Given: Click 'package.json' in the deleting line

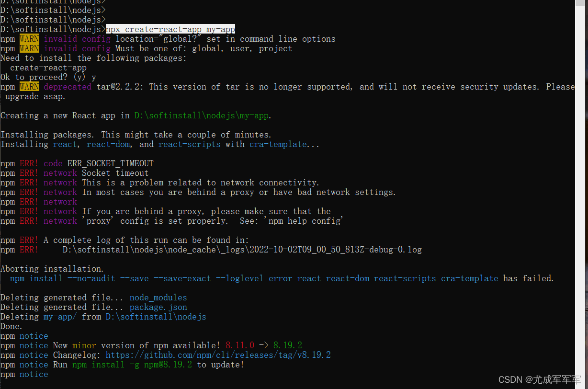Looking at the screenshot, I should coord(158,307).
